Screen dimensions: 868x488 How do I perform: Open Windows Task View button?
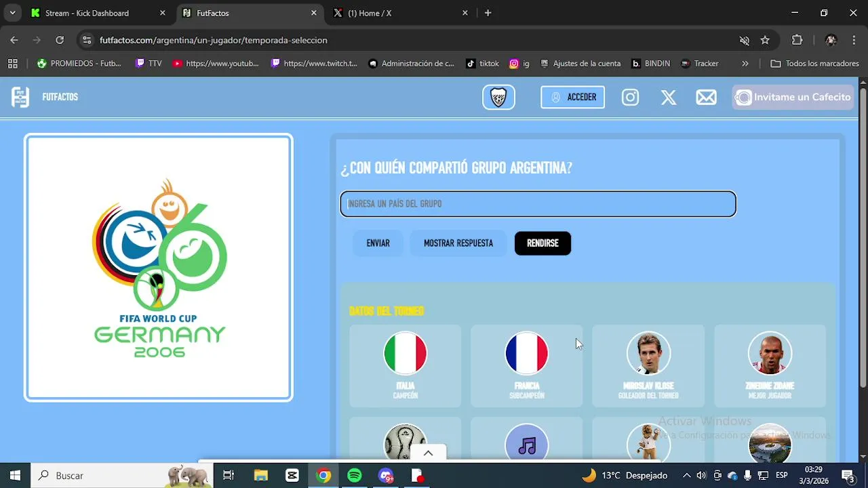229,475
